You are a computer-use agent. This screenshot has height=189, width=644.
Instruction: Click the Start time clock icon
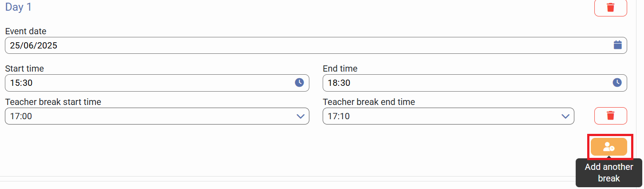tap(300, 82)
